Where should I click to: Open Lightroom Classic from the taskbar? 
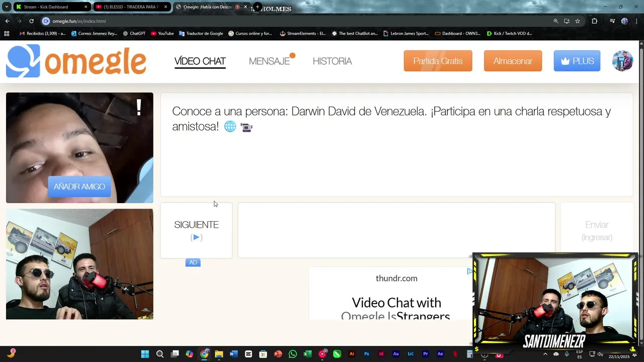tap(411, 354)
